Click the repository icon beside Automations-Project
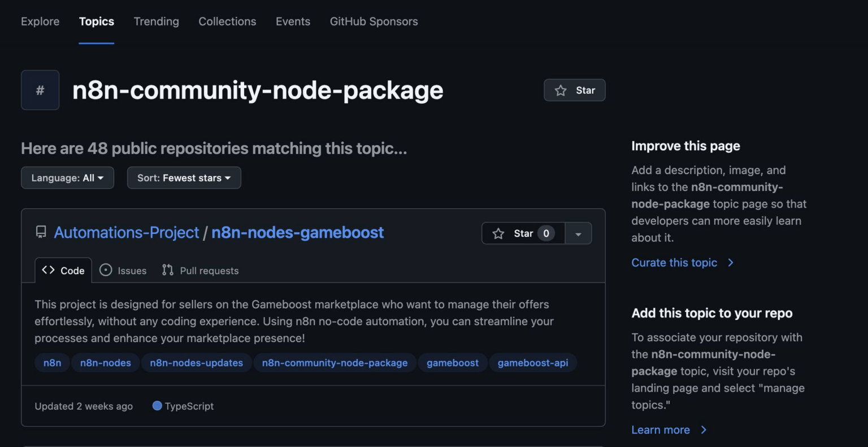 pyautogui.click(x=41, y=232)
